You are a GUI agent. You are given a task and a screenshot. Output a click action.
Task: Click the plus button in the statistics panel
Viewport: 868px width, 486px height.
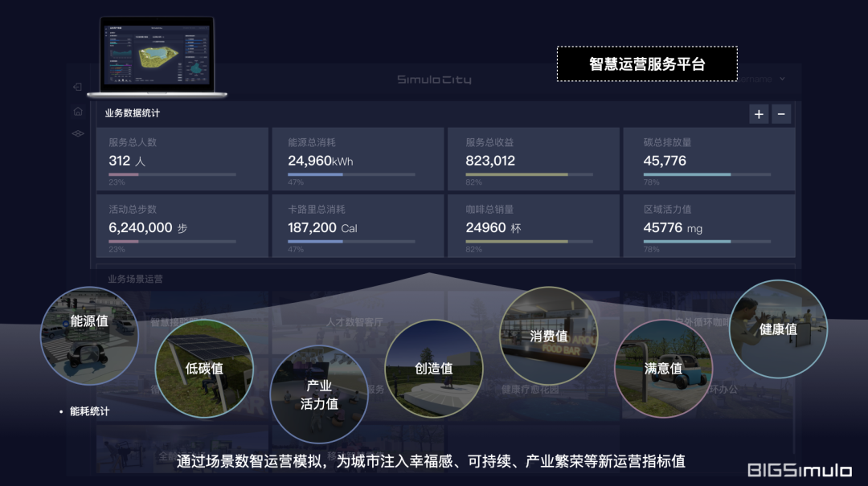(759, 114)
